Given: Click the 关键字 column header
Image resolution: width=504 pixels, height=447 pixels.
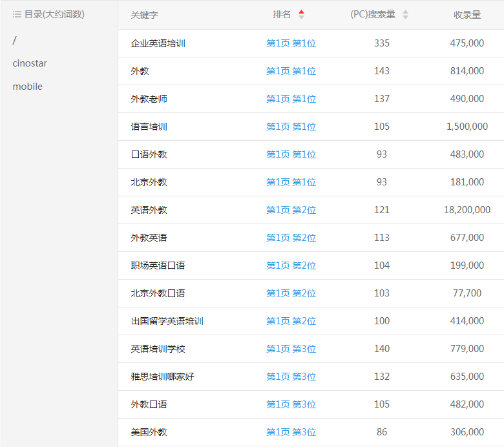Looking at the screenshot, I should (x=144, y=15).
